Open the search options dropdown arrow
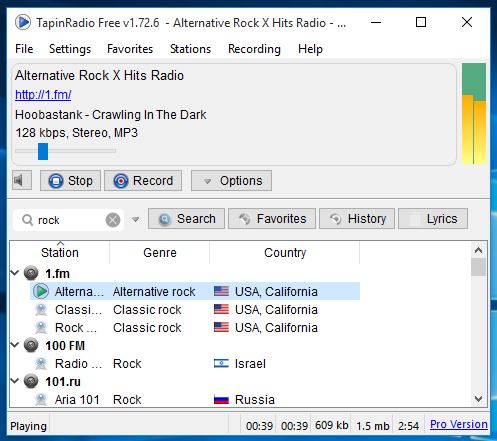Viewport: 497px width, 441px height. pyautogui.click(x=135, y=220)
